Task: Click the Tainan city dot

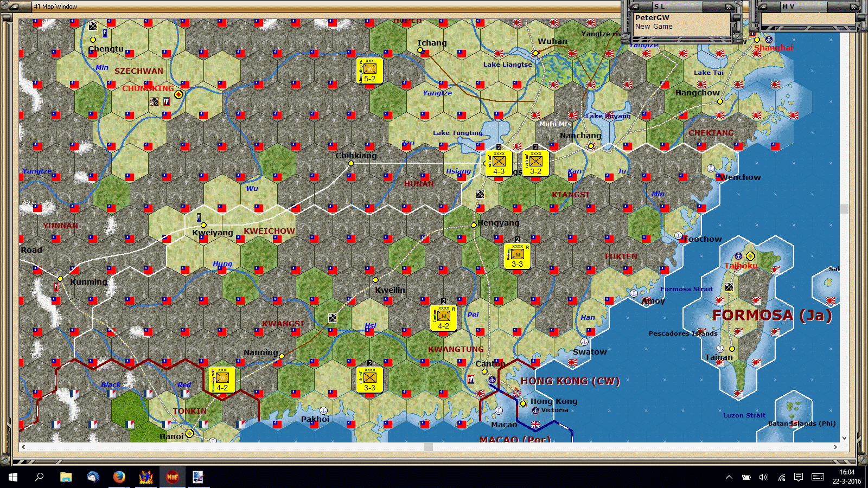Action: coord(732,349)
